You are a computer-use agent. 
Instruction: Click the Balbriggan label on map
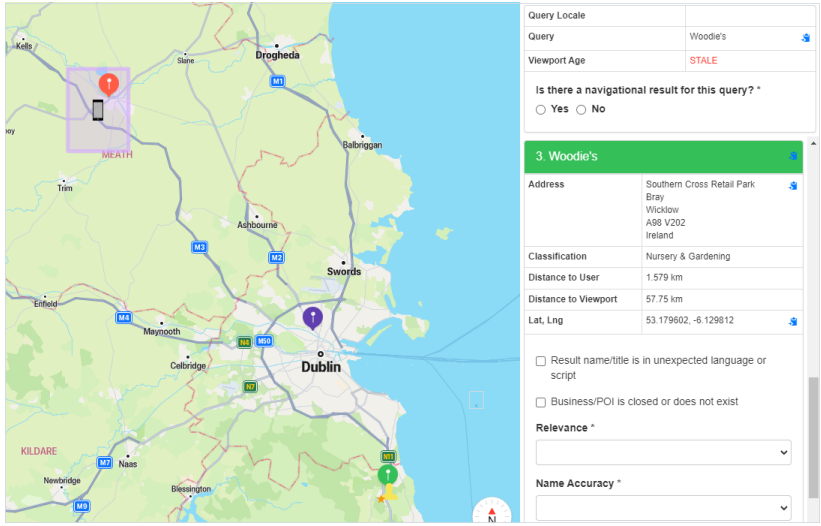click(x=362, y=145)
